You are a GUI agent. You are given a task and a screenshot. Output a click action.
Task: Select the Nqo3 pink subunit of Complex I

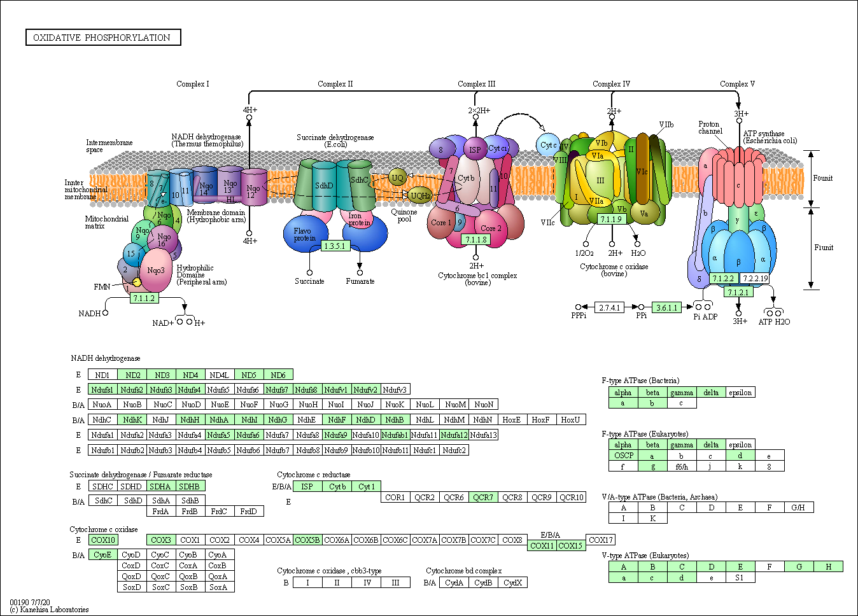156,270
